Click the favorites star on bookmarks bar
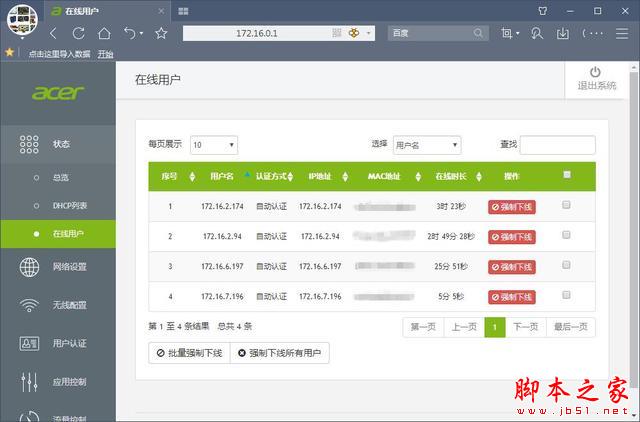This screenshot has width=640, height=422. [9, 52]
